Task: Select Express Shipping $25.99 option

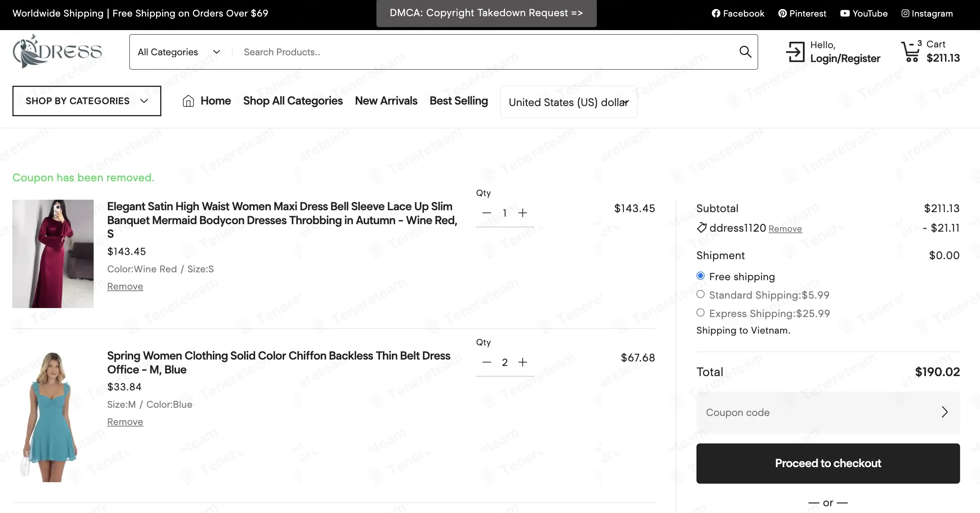Action: pos(700,313)
